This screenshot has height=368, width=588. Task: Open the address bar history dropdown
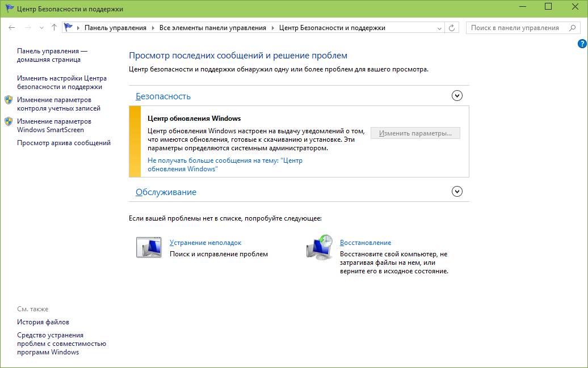click(x=439, y=28)
